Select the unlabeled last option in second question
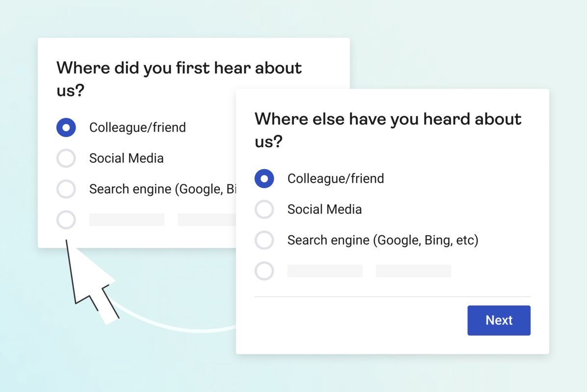Screen dimensions: 587x392 tap(264, 271)
